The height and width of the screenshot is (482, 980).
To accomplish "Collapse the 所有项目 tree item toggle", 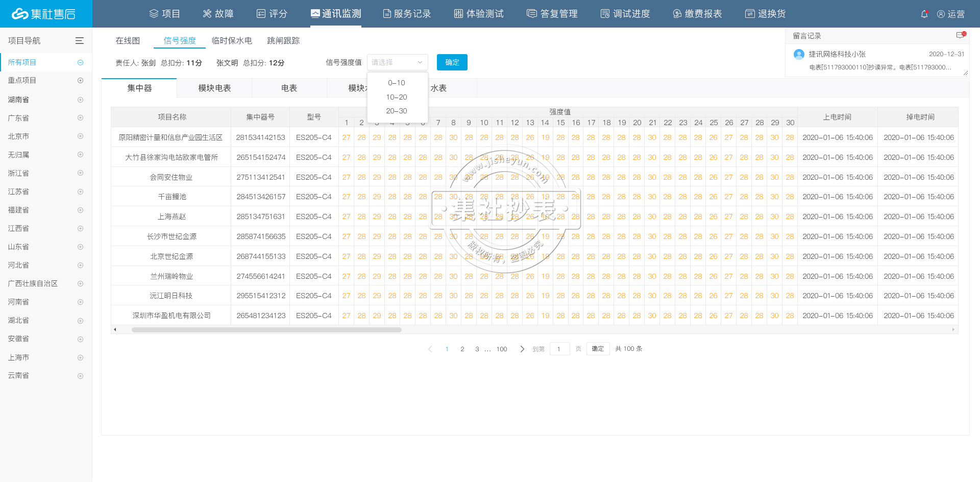I will 80,62.
